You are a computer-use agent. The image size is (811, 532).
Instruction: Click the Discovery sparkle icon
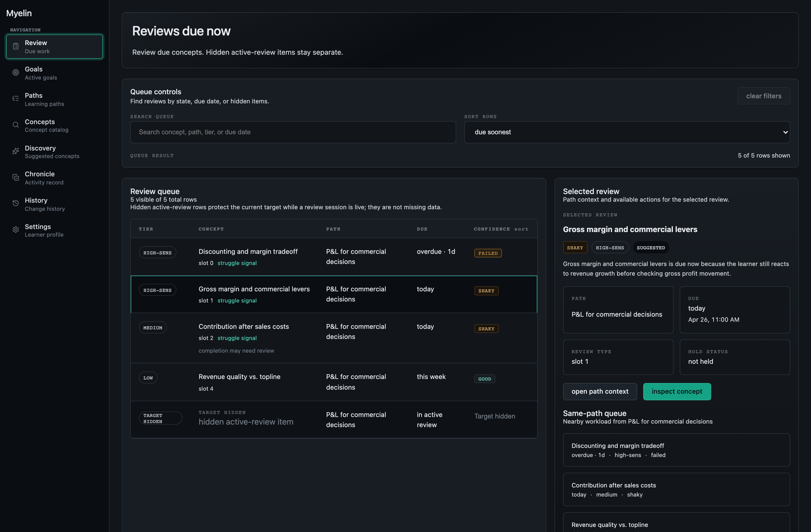16,151
